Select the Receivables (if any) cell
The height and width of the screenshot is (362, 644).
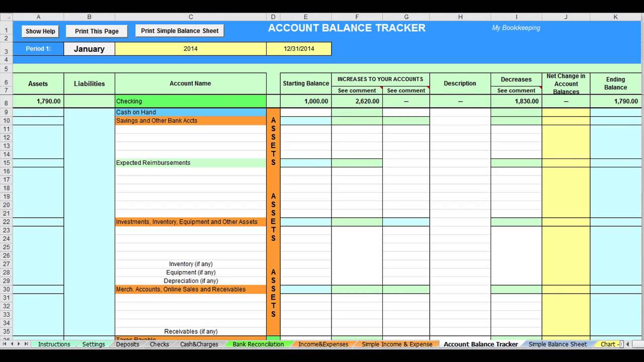[190, 332]
